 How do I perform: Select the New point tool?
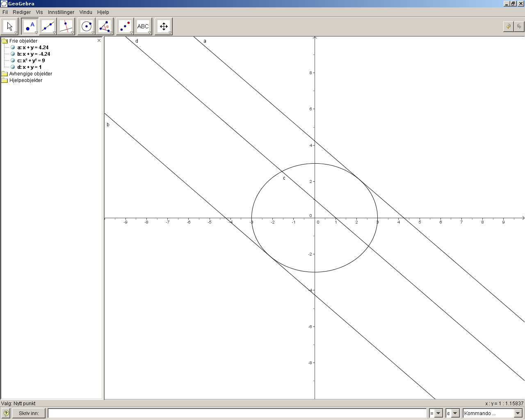click(x=30, y=27)
